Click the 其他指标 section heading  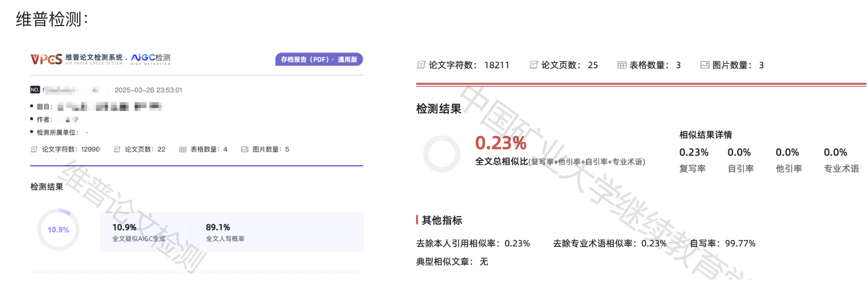tap(442, 220)
